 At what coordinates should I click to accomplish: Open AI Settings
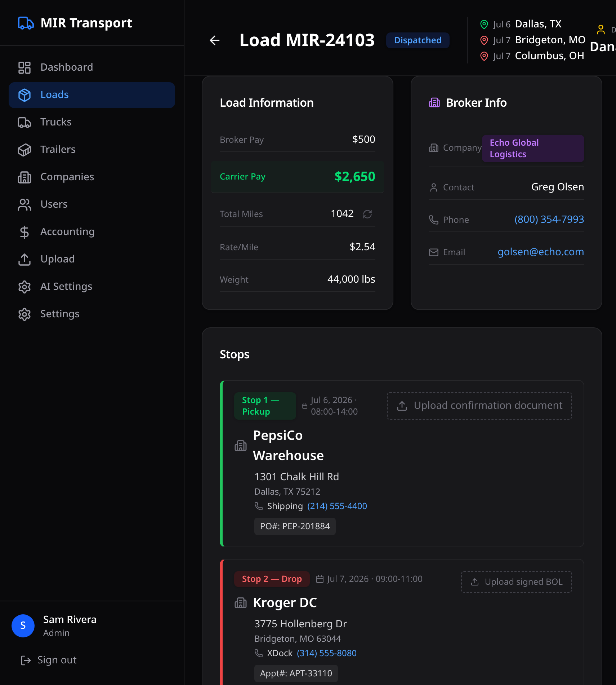pyautogui.click(x=92, y=287)
